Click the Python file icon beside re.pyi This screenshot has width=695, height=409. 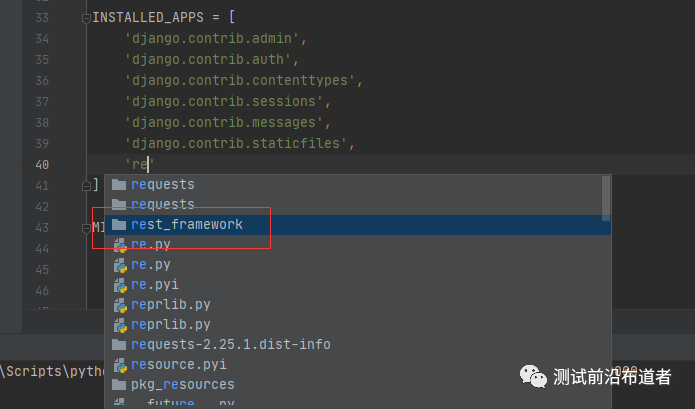coord(119,284)
